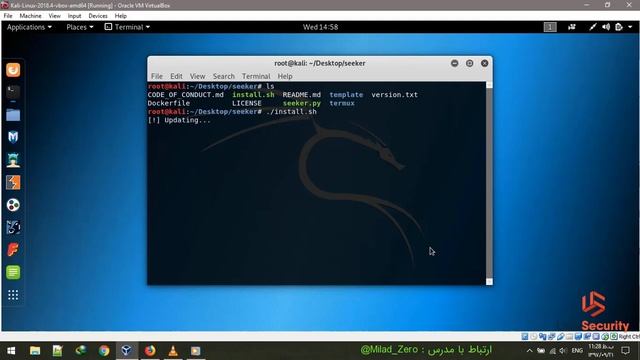Open workspace switcher indicator in Kali top bar

[x=550, y=27]
